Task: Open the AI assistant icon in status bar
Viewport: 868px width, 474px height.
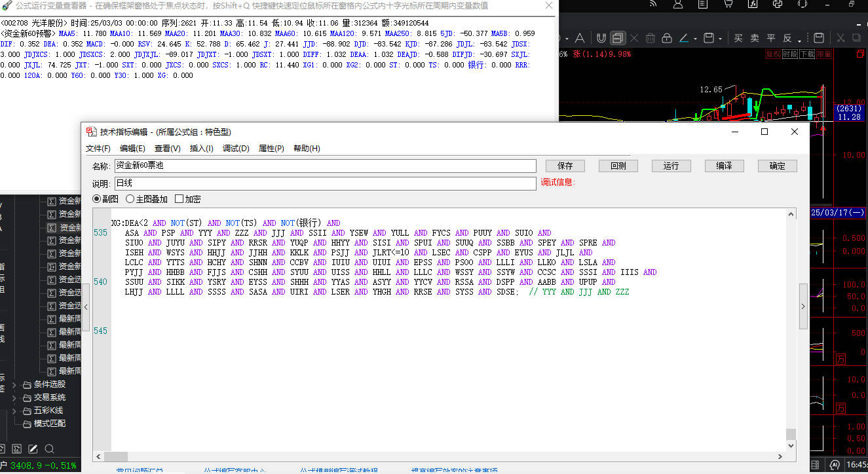Action: [835, 465]
